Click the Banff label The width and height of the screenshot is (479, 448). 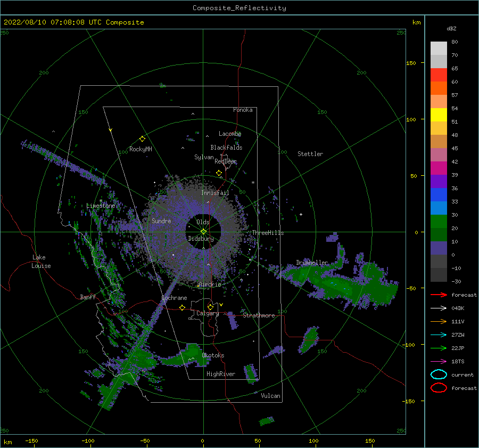88,297
